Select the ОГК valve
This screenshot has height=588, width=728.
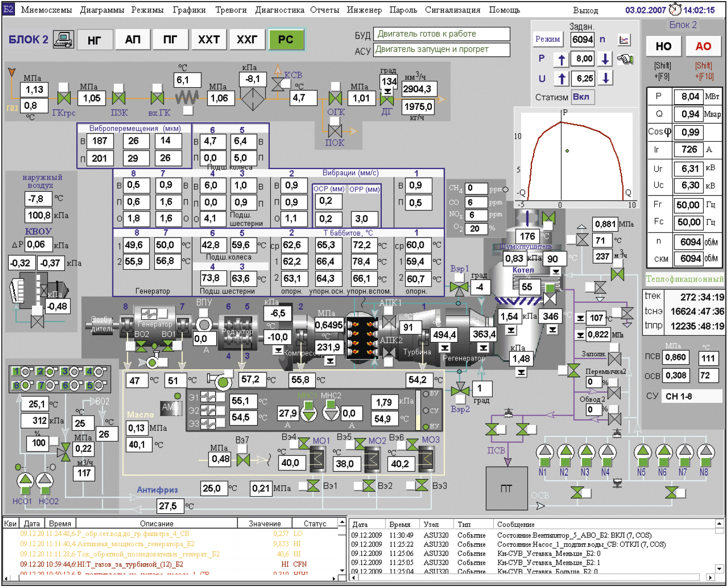335,98
